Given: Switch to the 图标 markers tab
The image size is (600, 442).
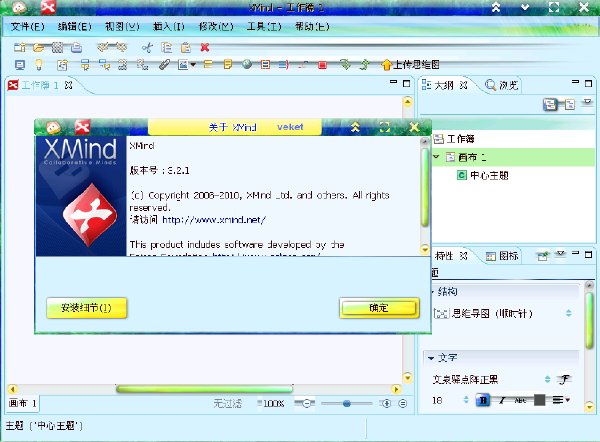Looking at the screenshot, I should (x=502, y=256).
